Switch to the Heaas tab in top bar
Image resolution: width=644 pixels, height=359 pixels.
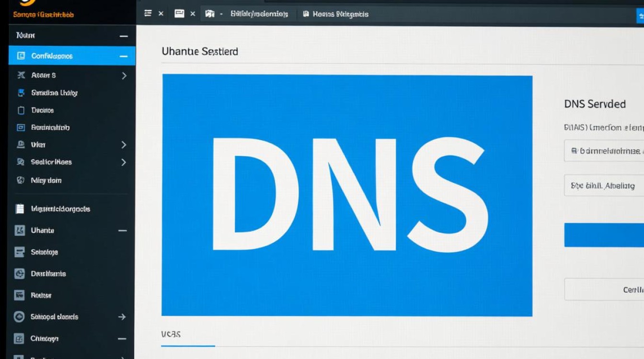coord(335,14)
